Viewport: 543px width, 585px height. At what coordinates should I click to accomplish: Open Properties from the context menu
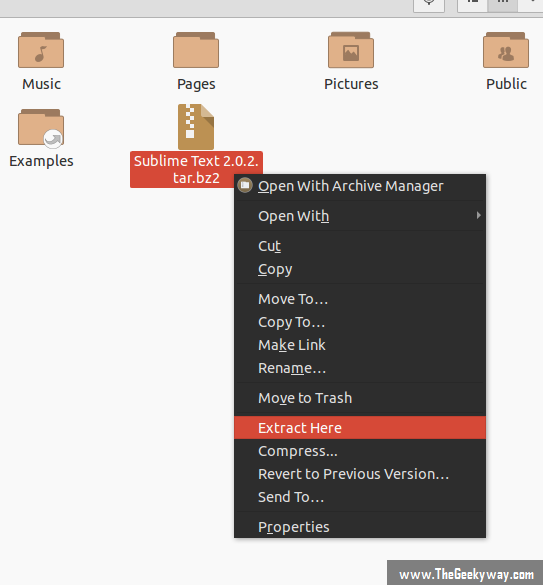click(360, 527)
